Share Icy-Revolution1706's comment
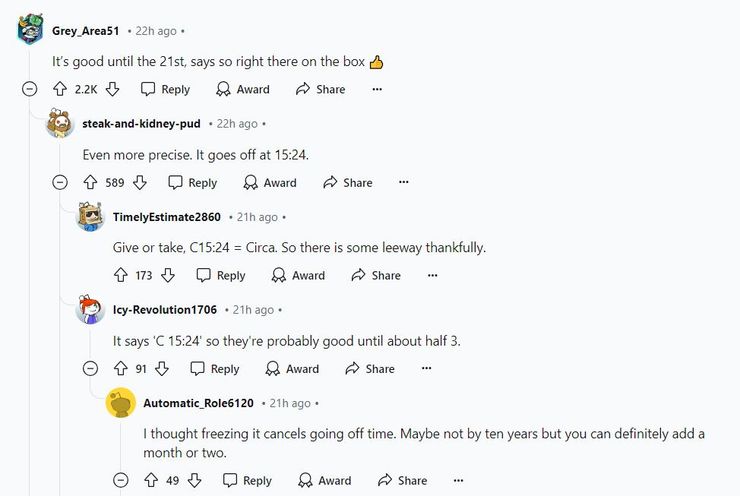 tap(369, 368)
